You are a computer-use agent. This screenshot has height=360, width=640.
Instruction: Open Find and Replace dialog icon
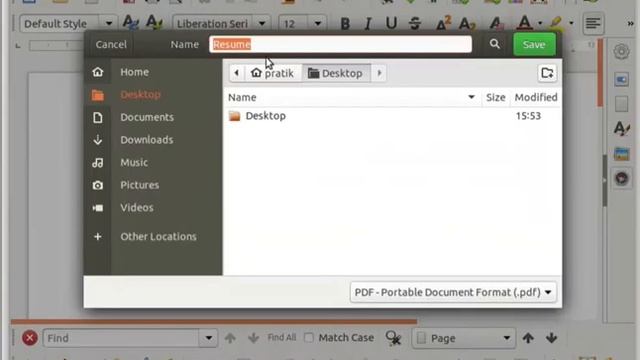393,338
